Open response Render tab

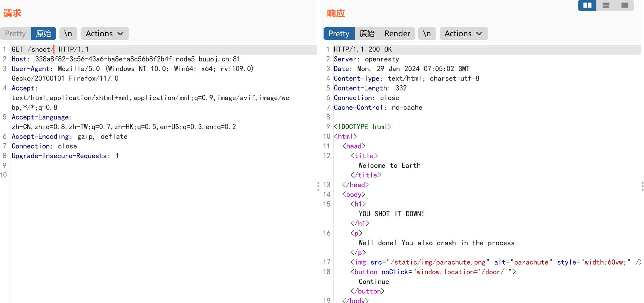(397, 34)
